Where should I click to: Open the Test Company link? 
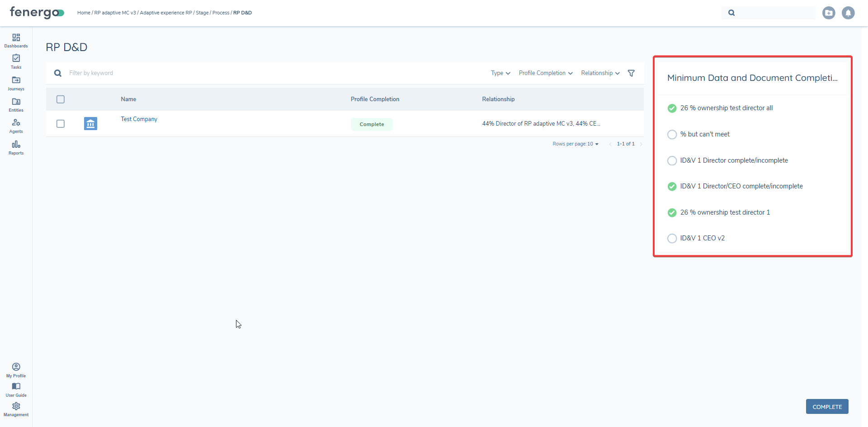pyautogui.click(x=139, y=119)
